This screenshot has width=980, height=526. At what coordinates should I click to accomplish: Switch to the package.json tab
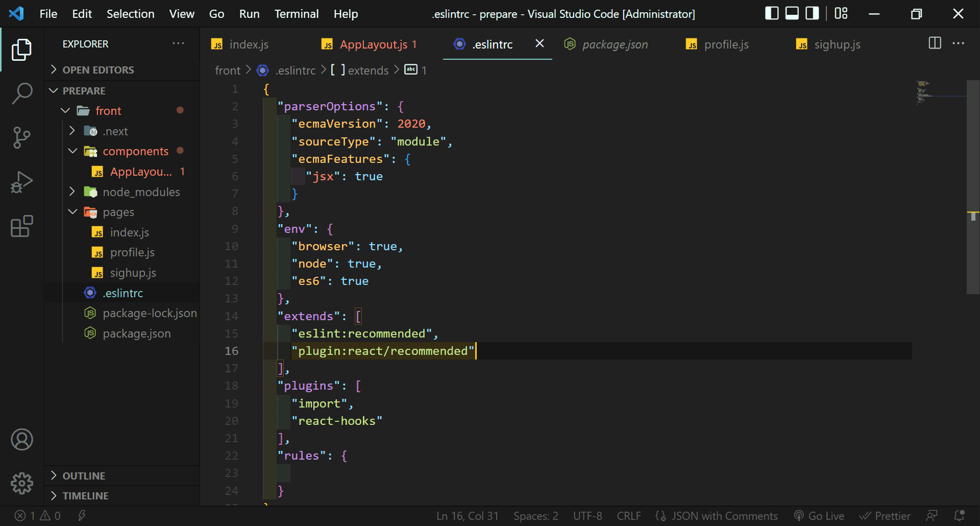pyautogui.click(x=615, y=44)
